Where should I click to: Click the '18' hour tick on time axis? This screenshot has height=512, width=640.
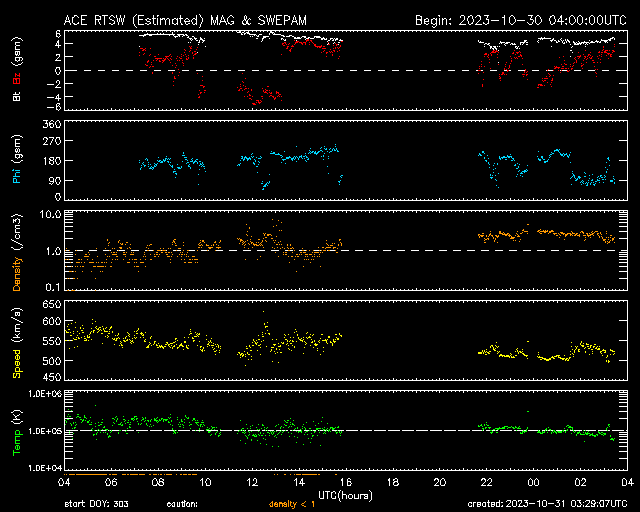(x=393, y=482)
